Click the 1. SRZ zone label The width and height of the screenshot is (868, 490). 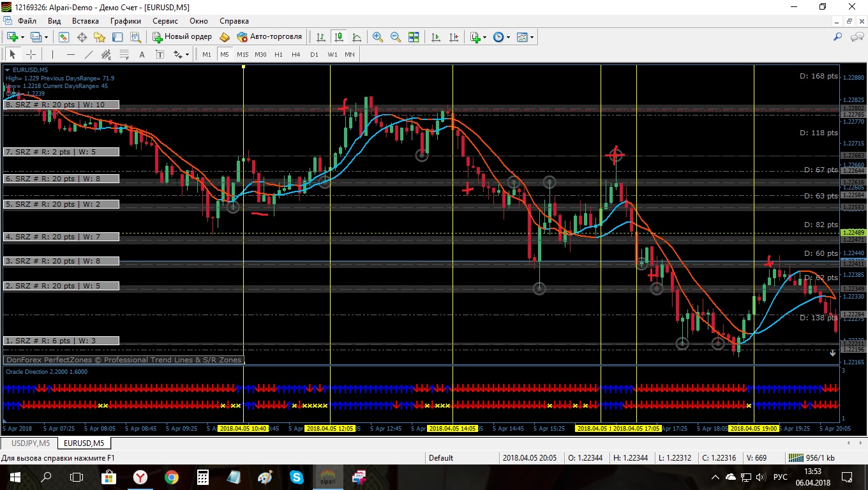(62, 341)
